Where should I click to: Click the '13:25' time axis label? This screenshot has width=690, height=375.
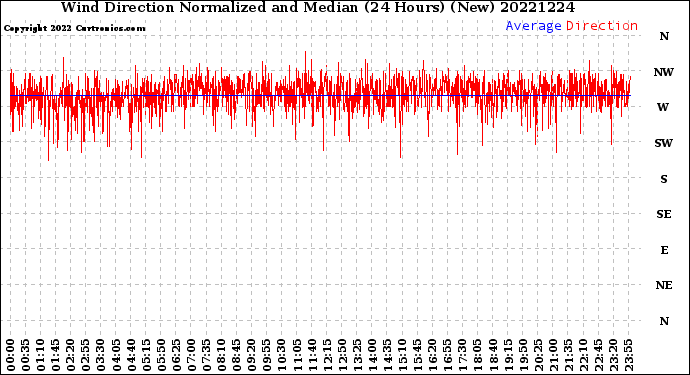(357, 356)
